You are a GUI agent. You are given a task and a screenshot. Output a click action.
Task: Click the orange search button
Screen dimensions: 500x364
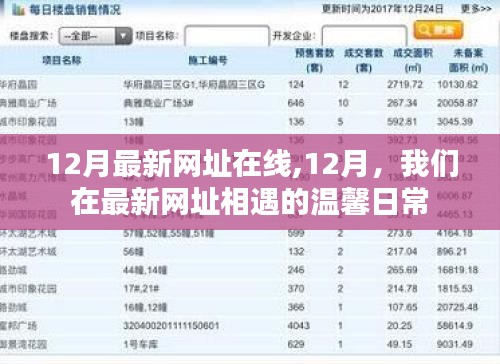(x=438, y=30)
